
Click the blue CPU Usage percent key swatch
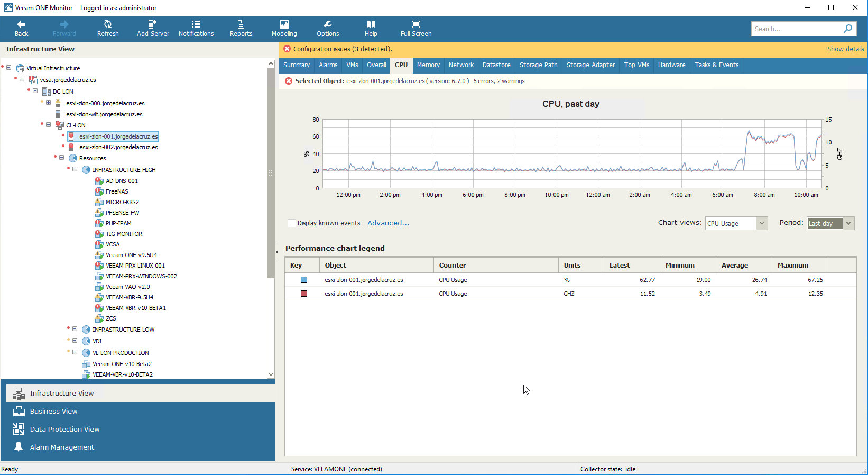[x=304, y=280]
